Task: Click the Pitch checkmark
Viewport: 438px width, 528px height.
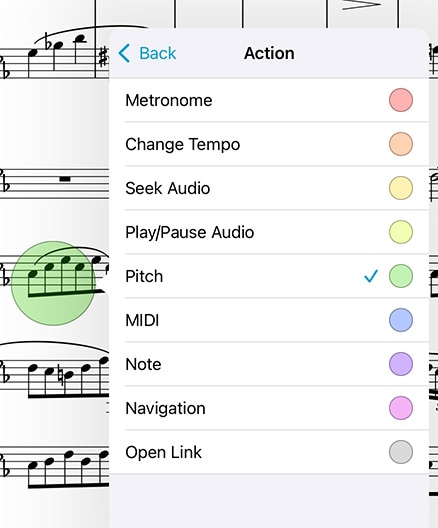Action: 371,276
